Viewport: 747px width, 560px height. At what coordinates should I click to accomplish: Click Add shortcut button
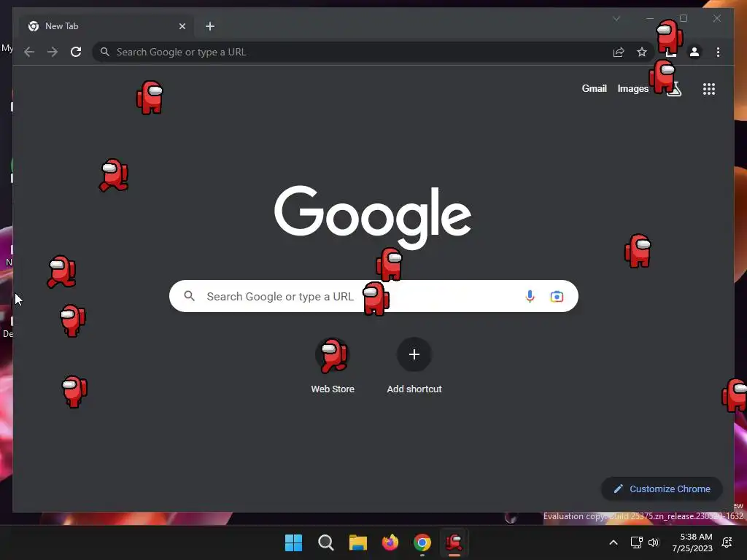[x=414, y=366]
